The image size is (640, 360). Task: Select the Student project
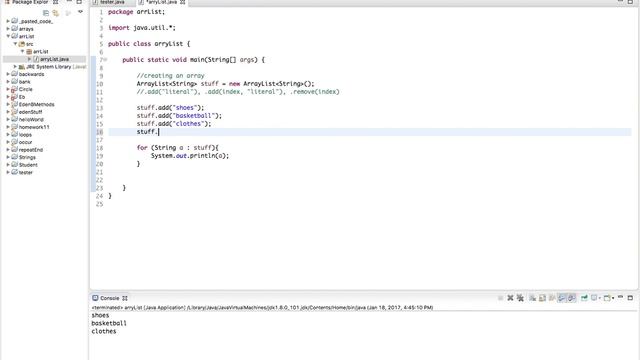pos(28,165)
